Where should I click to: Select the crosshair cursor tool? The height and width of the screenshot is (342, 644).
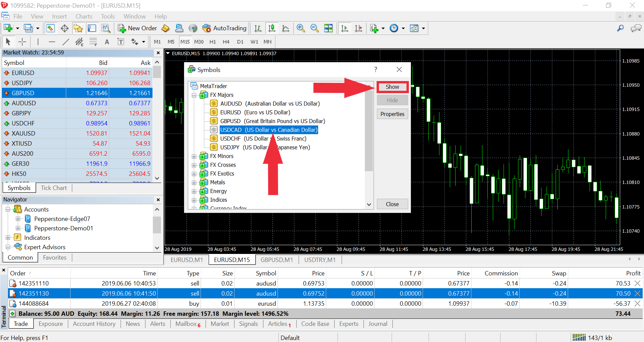click(22, 42)
